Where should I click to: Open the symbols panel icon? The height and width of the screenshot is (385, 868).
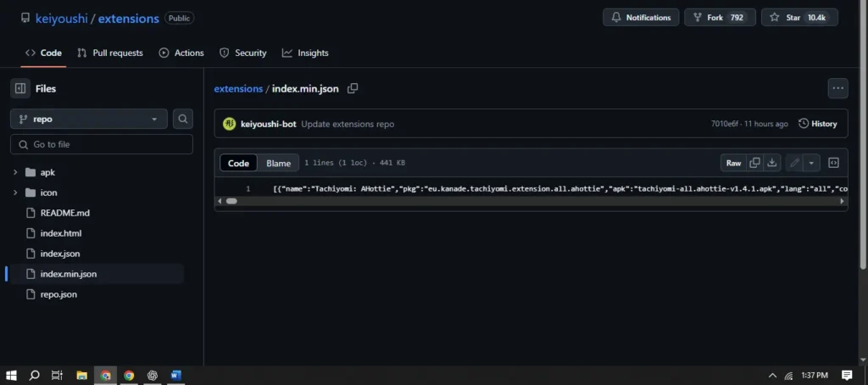[x=833, y=163]
